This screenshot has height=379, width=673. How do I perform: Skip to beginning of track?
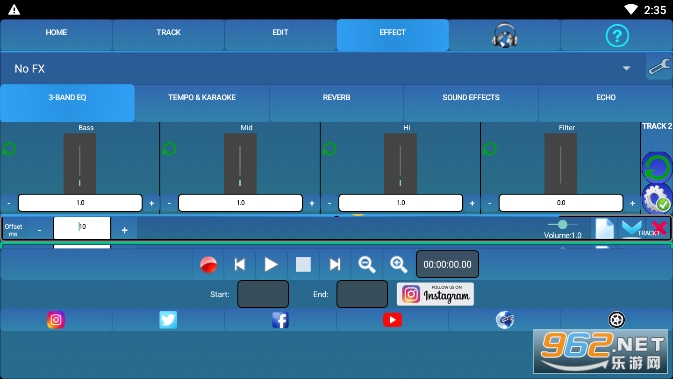240,264
